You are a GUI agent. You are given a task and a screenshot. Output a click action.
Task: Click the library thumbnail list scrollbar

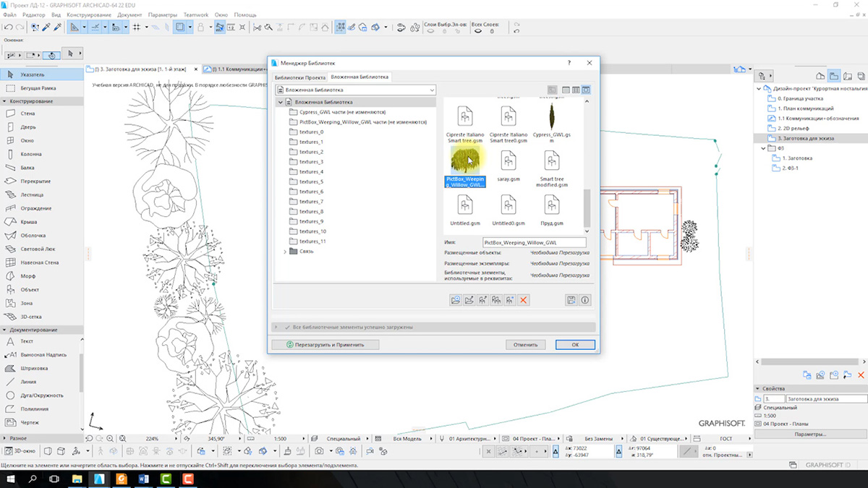point(587,207)
